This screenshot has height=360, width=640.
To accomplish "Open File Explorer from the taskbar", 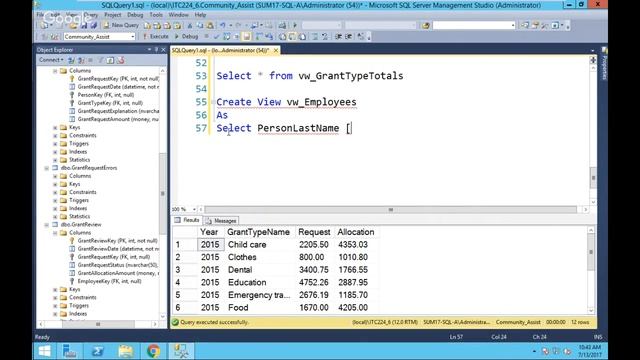I will 126,351.
